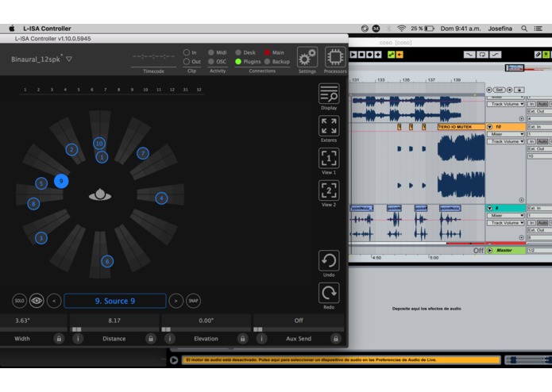Open Track Volume dropdown on track 8
The height and width of the screenshot is (392, 552).
[x=505, y=223]
